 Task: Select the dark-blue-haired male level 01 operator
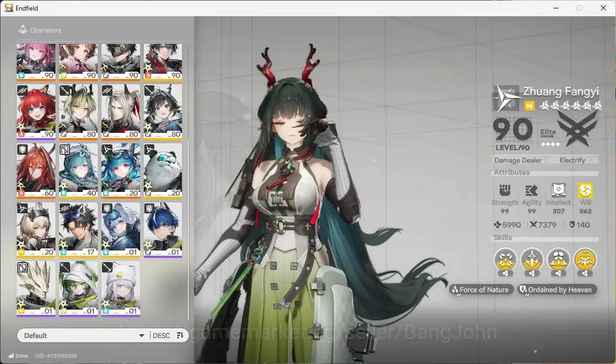pos(163,230)
